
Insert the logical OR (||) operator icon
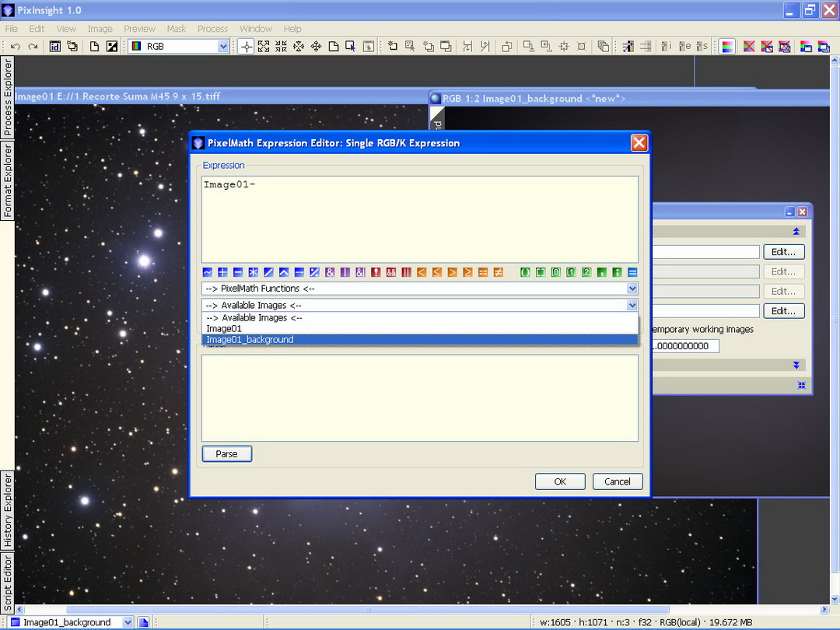(406, 272)
